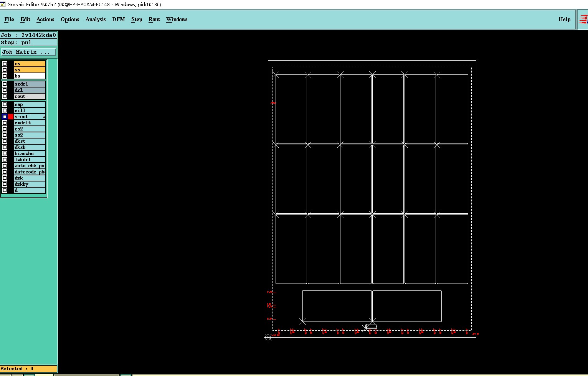
Task: Select the map layer name
Action: [30, 104]
